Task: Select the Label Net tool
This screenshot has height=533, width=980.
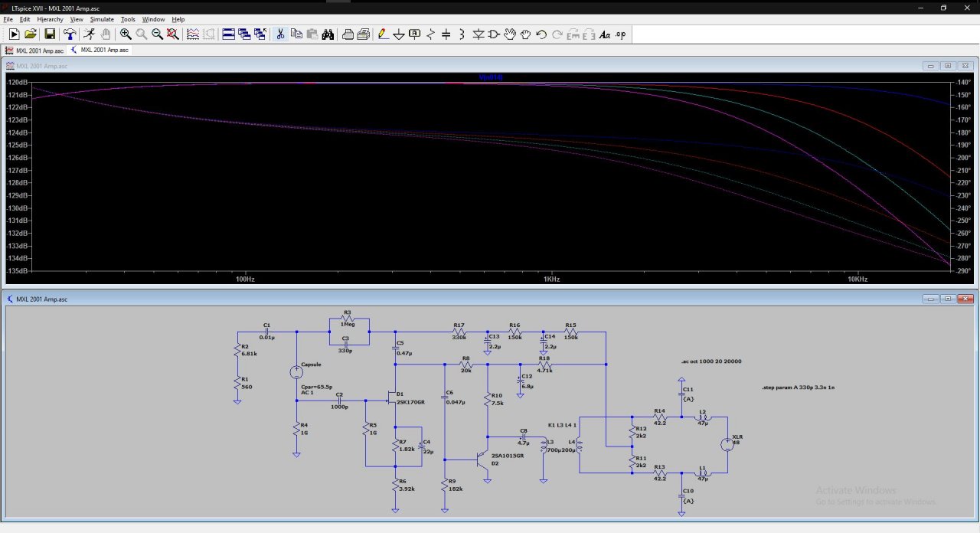Action: point(415,34)
